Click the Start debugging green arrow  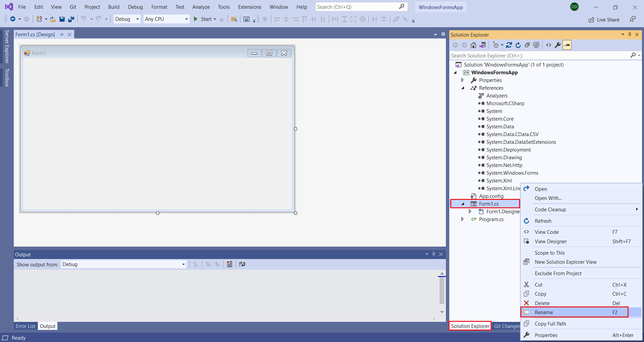click(x=196, y=19)
